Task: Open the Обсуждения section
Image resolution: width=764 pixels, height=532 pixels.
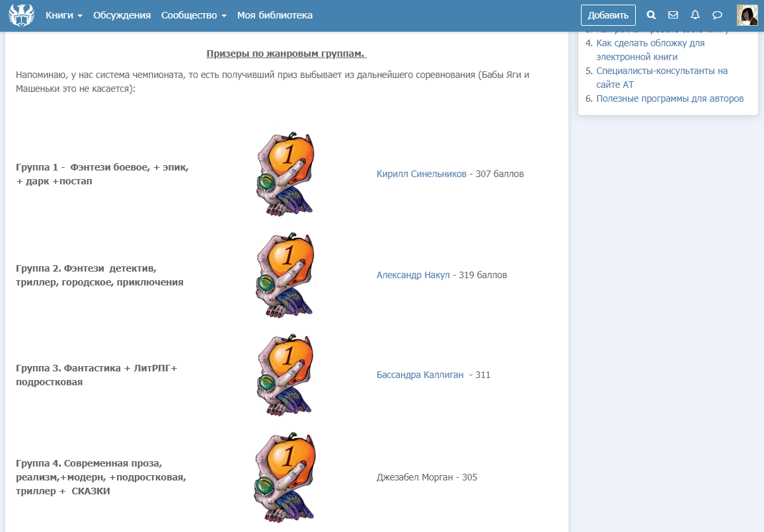Action: pyautogui.click(x=122, y=15)
